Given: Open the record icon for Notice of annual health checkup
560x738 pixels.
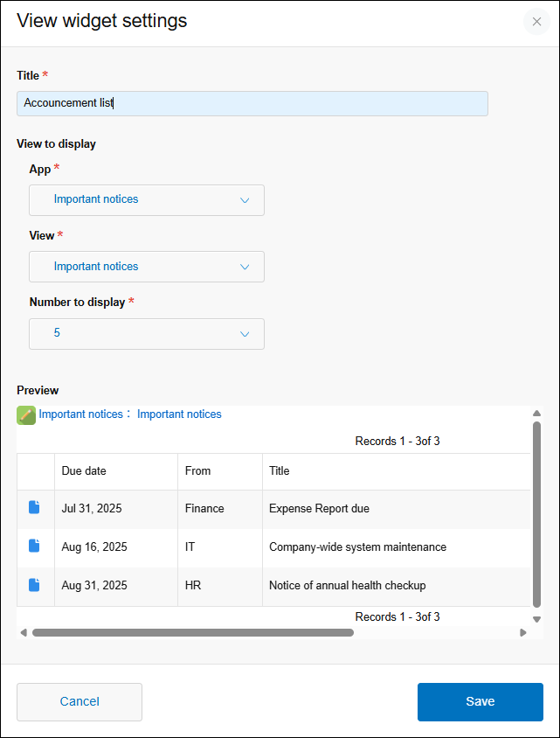Looking at the screenshot, I should click(x=35, y=585).
